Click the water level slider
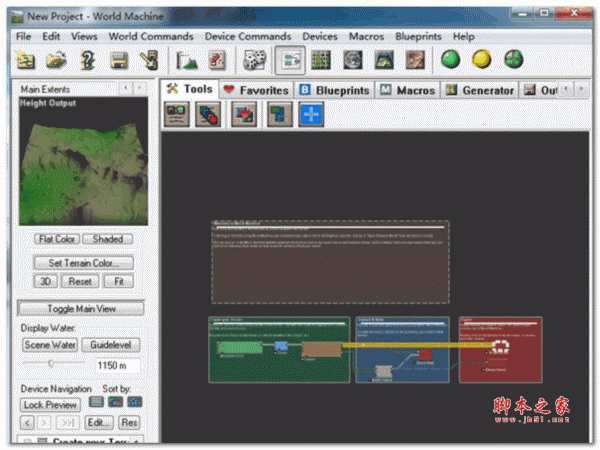Viewport: 600px width, 450px height. (51, 364)
